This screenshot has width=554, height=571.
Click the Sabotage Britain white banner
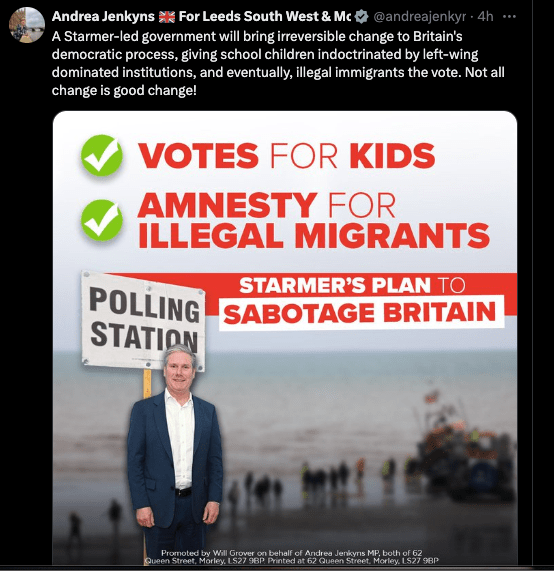coord(361,313)
